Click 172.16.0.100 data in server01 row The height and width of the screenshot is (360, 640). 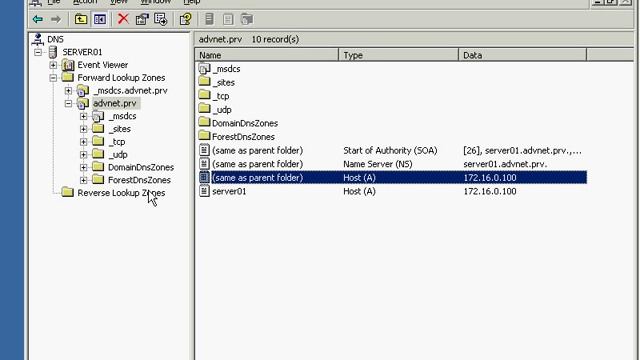coord(490,191)
